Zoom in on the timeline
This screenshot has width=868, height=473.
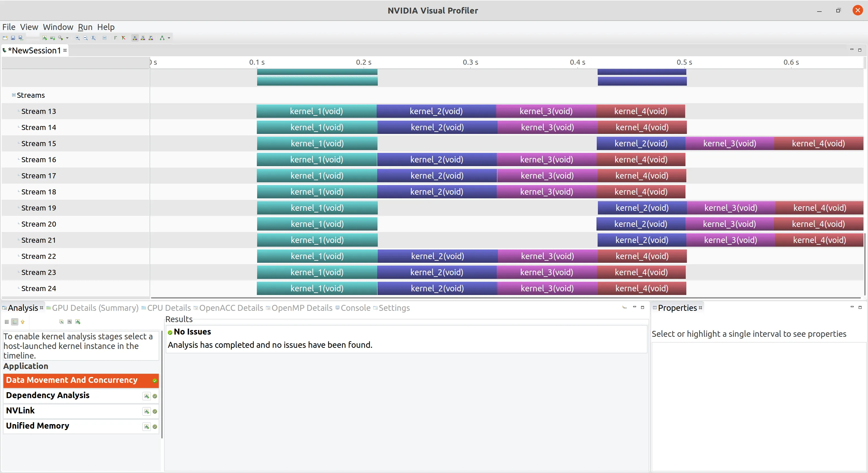[77, 38]
